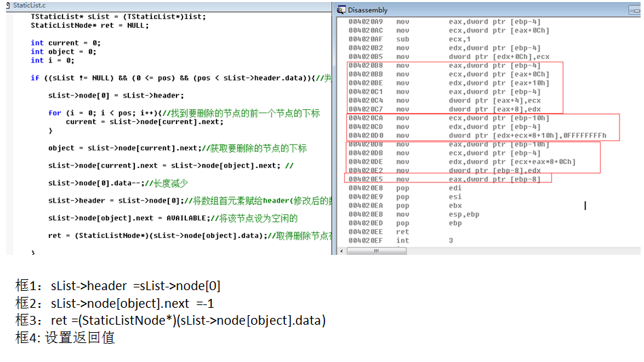The height and width of the screenshot is (362, 644).
Task: Click line 'TStaticList* sList = (TStaticList*)list;'
Action: (x=118, y=17)
